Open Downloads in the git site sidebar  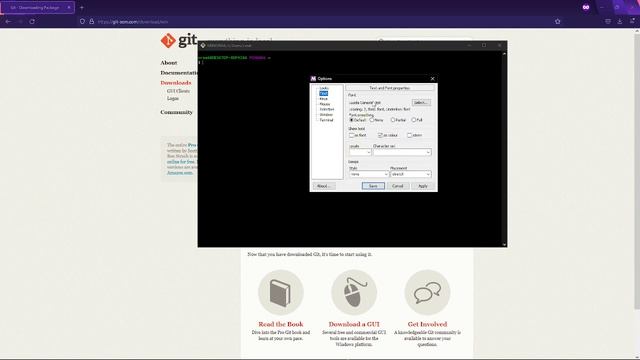click(176, 83)
